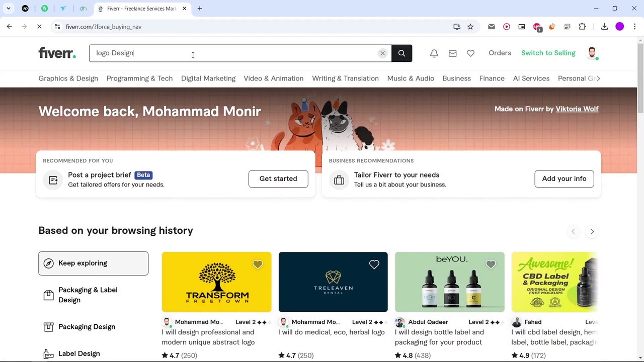Open notifications bell

pyautogui.click(x=434, y=53)
